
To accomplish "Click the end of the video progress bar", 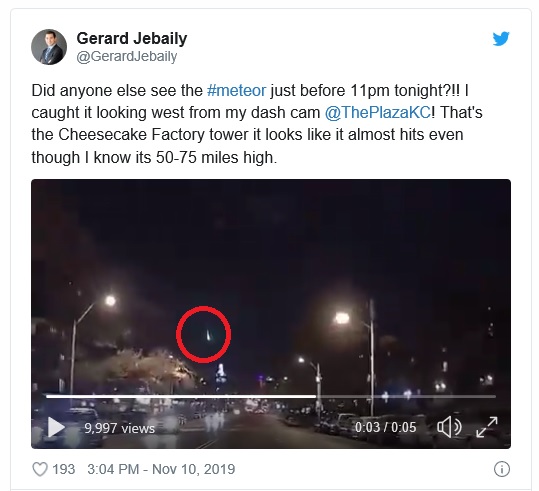I will coord(494,396).
